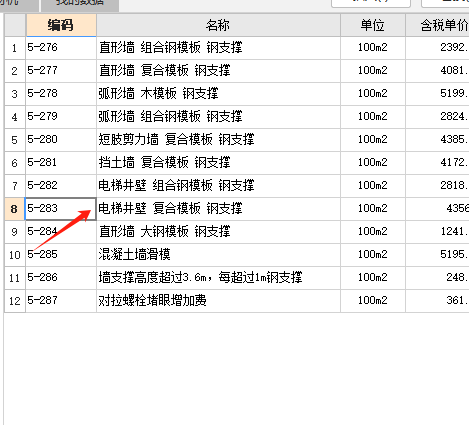Select code cell 5-277
The width and height of the screenshot is (469, 425).
click(61, 71)
